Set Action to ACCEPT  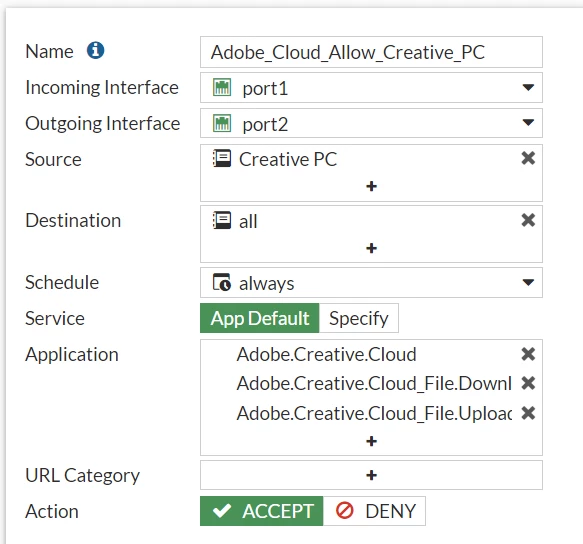point(262,511)
